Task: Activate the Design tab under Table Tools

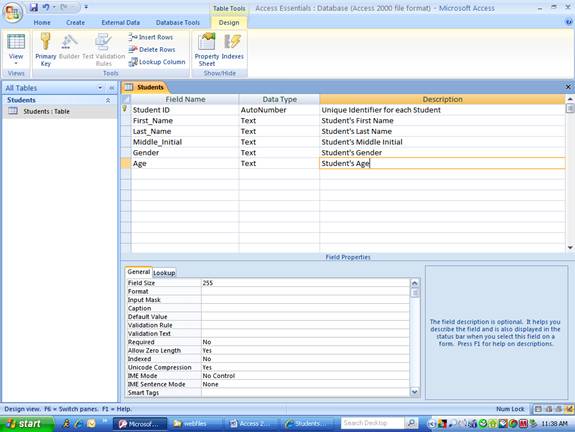Action: pyautogui.click(x=229, y=23)
